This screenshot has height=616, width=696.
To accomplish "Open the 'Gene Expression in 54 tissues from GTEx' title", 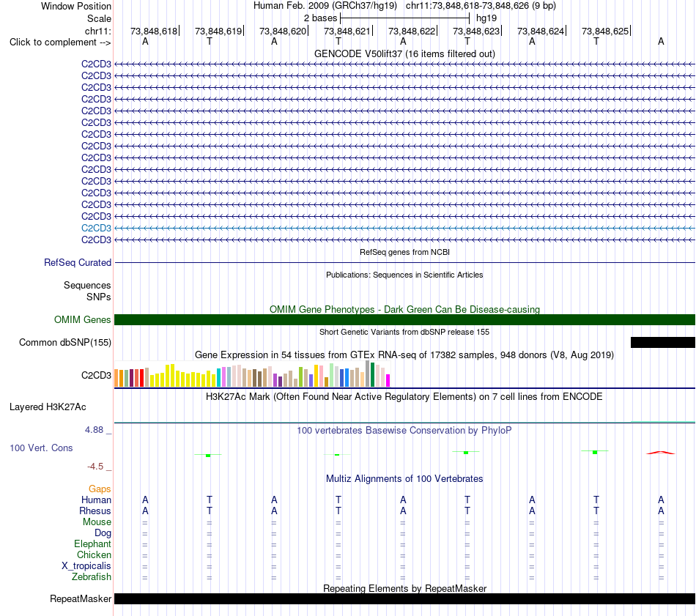I will coord(404,355).
